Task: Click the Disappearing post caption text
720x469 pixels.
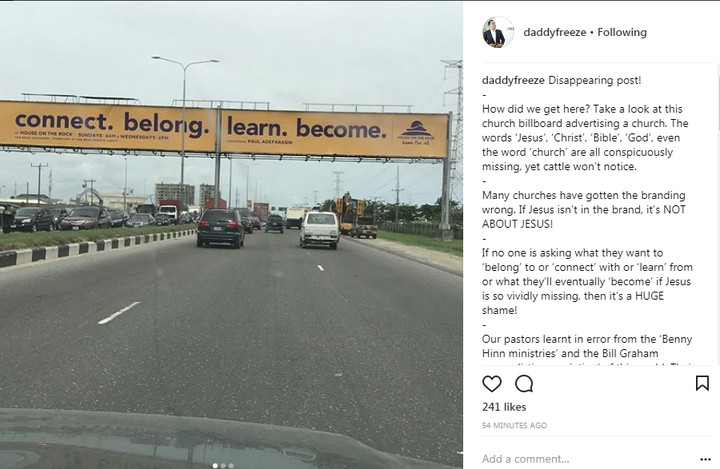Action: (594, 80)
